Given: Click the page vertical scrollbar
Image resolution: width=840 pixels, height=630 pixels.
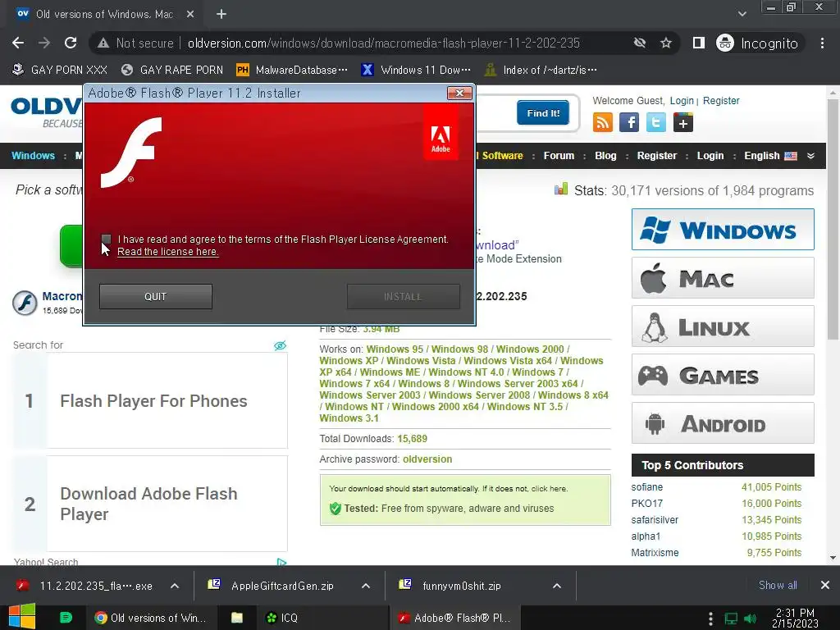Looking at the screenshot, I should point(833,220).
